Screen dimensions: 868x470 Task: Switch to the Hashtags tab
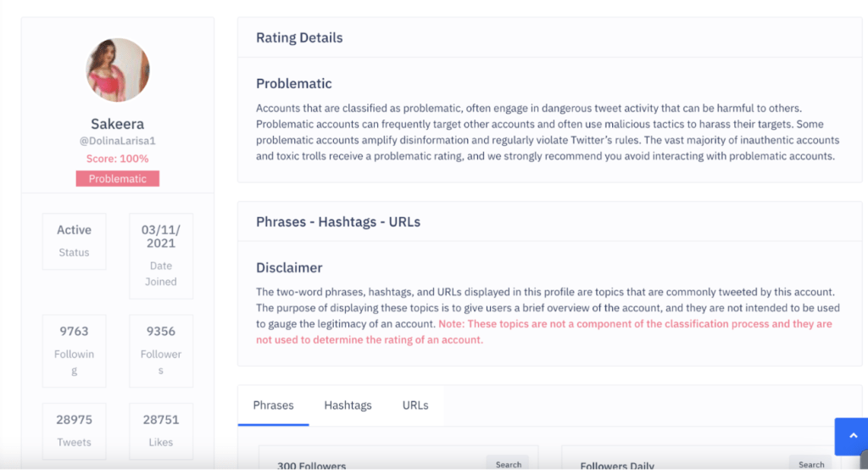348,406
